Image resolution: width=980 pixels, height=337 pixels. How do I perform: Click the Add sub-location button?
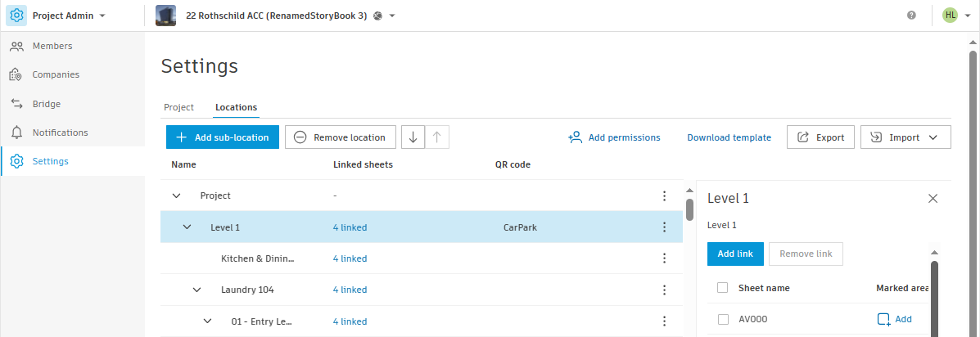coord(223,137)
